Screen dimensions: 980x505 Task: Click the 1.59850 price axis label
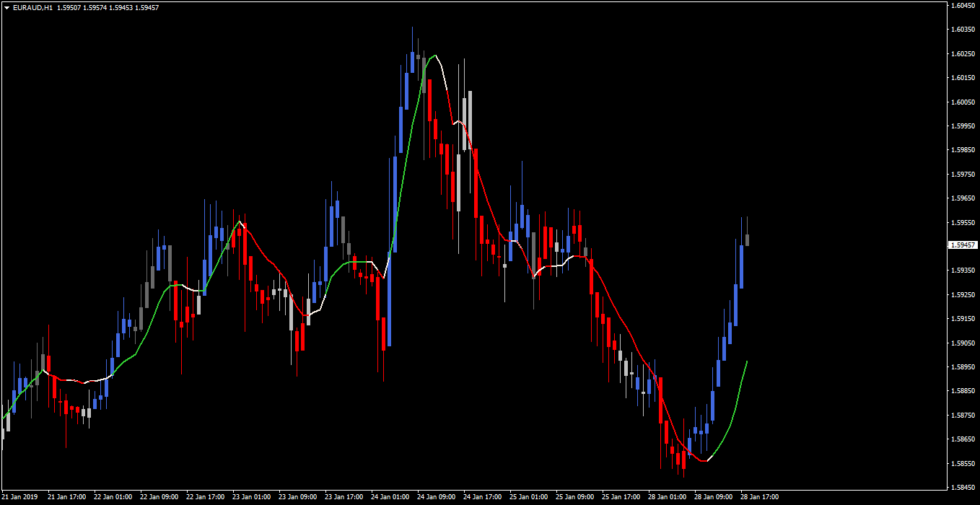(962, 150)
